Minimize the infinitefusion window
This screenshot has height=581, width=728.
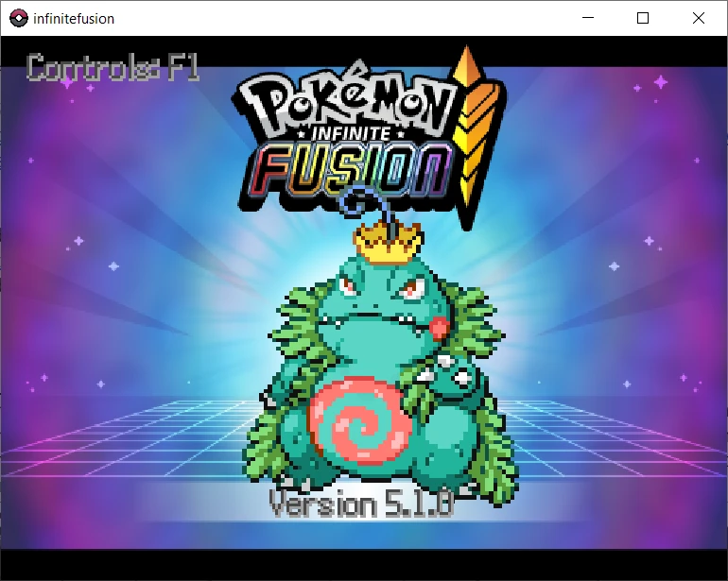(x=588, y=18)
